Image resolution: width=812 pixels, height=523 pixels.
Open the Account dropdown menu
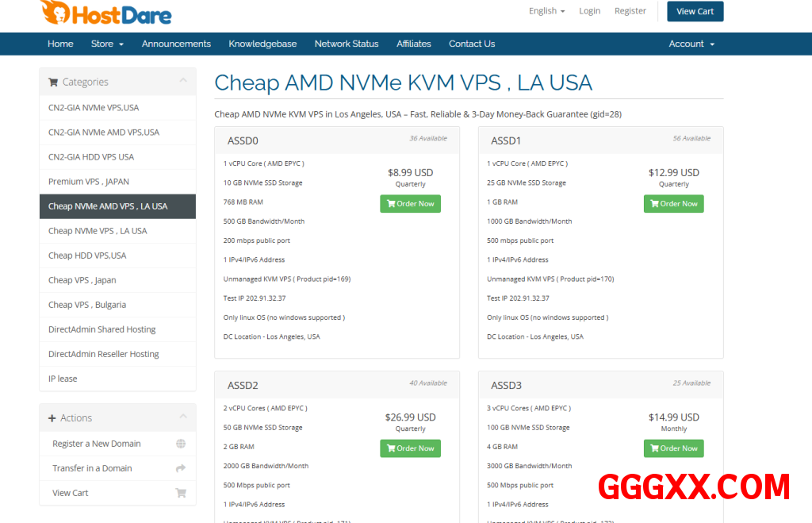point(691,44)
